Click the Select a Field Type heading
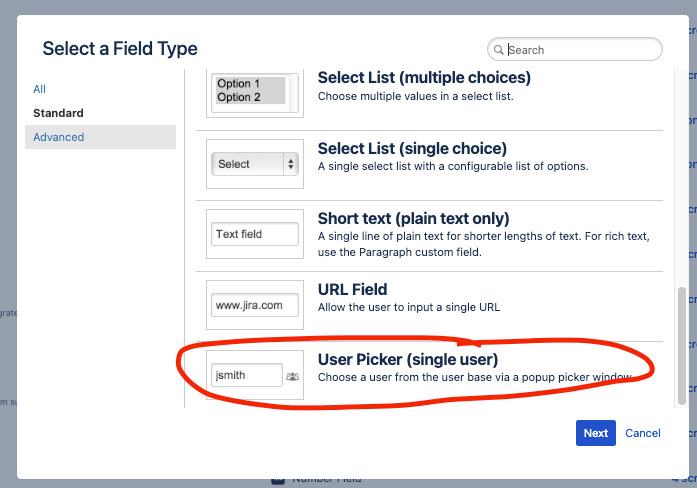The width and height of the screenshot is (697, 488). click(120, 48)
